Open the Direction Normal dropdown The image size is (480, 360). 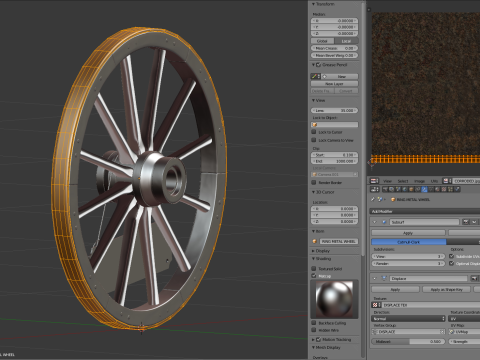pos(408,318)
